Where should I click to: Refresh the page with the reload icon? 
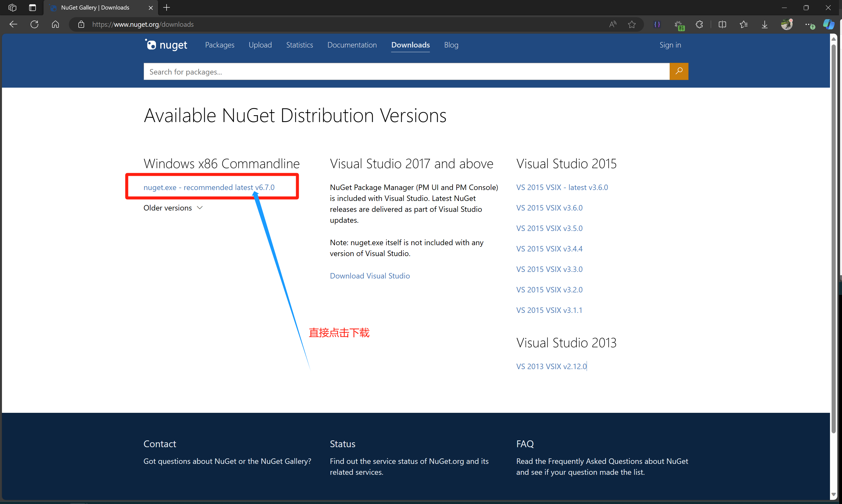tap(34, 25)
